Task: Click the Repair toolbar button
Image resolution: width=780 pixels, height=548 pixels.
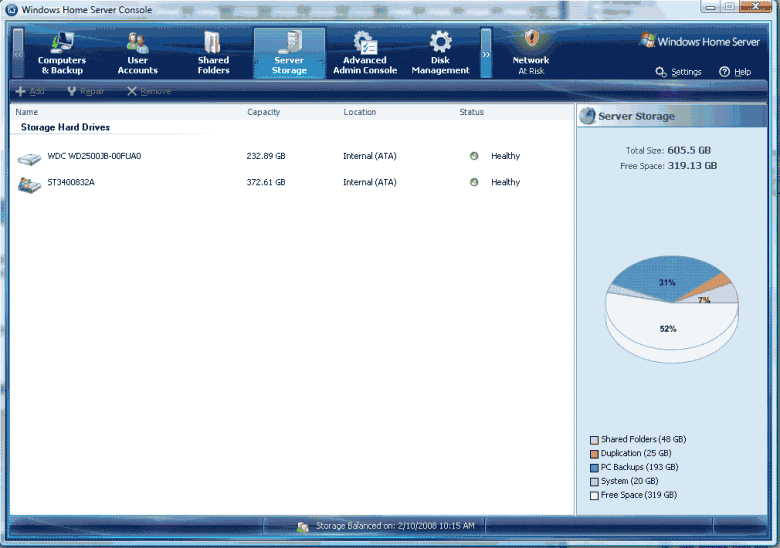Action: point(86,91)
